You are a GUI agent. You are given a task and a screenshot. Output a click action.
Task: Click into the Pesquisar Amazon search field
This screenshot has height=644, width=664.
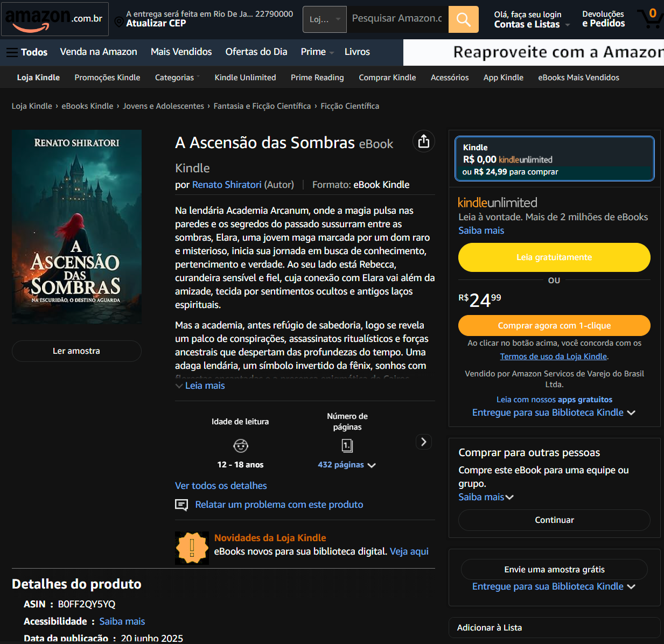pos(397,19)
